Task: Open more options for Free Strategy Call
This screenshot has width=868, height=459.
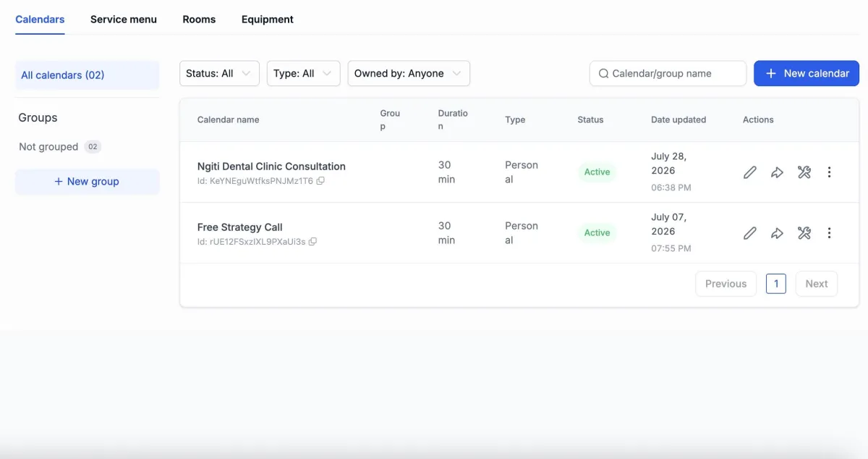Action: [x=829, y=233]
